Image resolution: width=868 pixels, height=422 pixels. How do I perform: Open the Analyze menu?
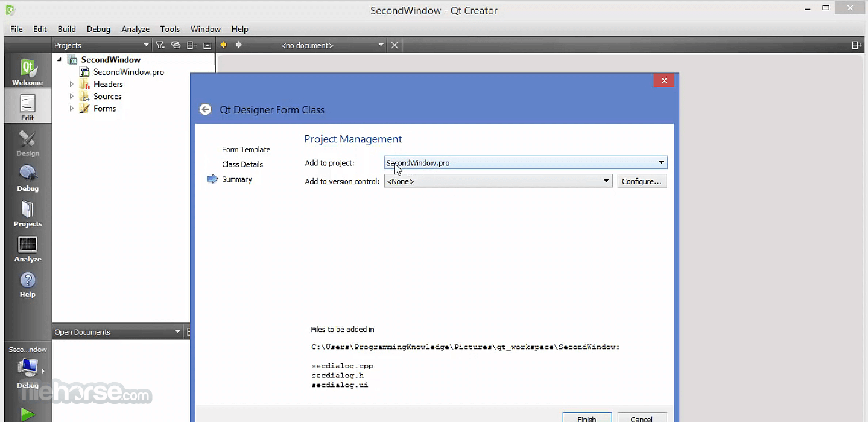pyautogui.click(x=135, y=29)
